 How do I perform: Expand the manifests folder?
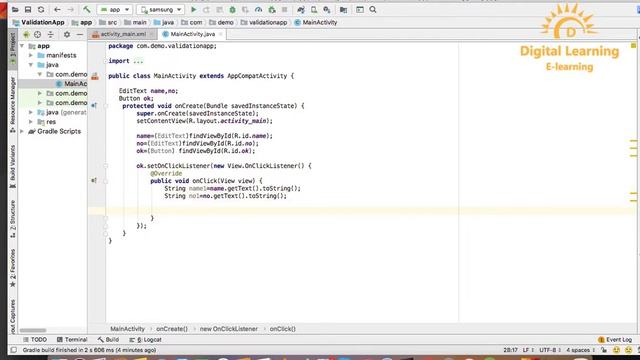(x=31, y=55)
